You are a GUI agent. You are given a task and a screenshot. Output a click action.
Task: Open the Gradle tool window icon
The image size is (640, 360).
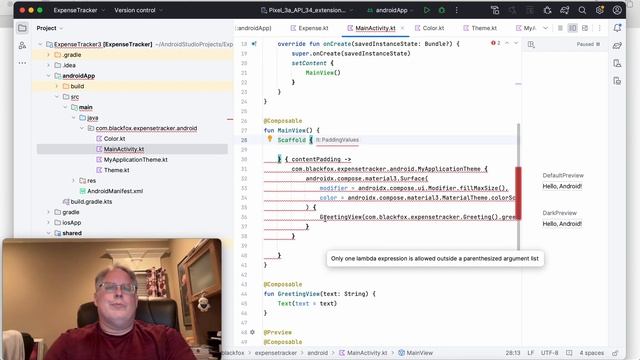pos(617,45)
